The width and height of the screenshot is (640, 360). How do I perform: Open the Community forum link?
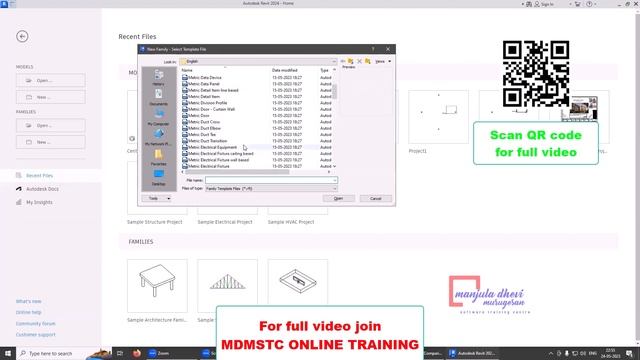coord(36,323)
